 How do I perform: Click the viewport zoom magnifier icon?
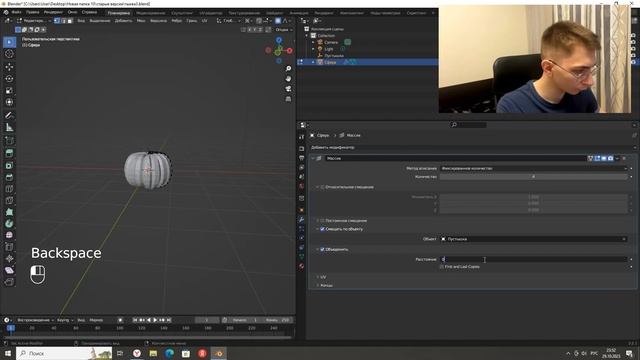(288, 69)
